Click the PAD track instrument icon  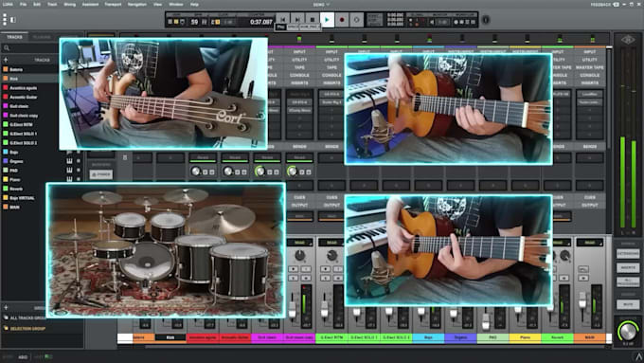click(x=69, y=171)
